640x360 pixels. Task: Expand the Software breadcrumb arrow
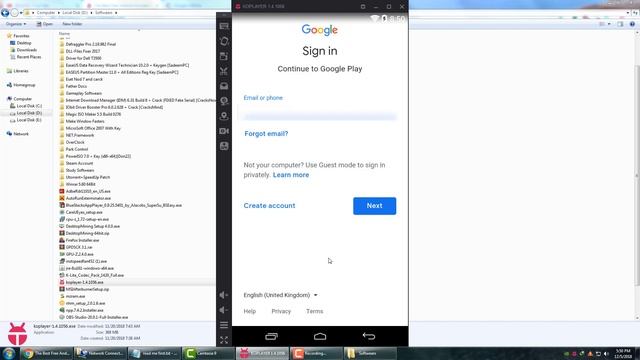(x=116, y=13)
